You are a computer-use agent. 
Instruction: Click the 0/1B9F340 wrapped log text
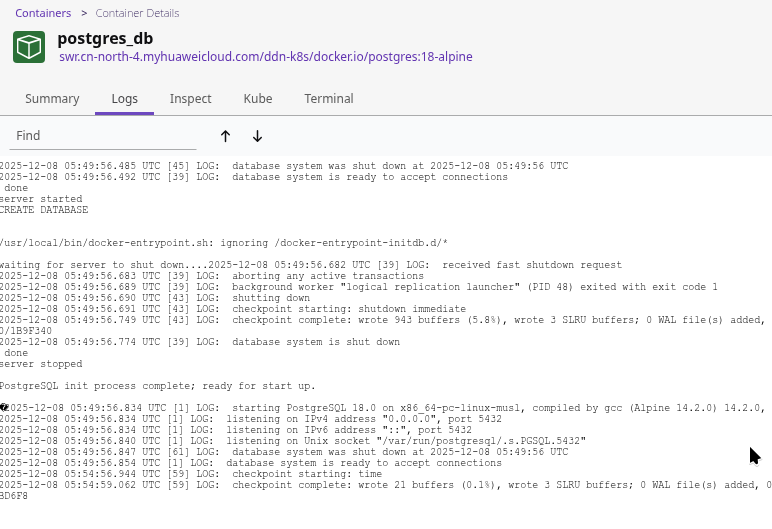point(26,331)
